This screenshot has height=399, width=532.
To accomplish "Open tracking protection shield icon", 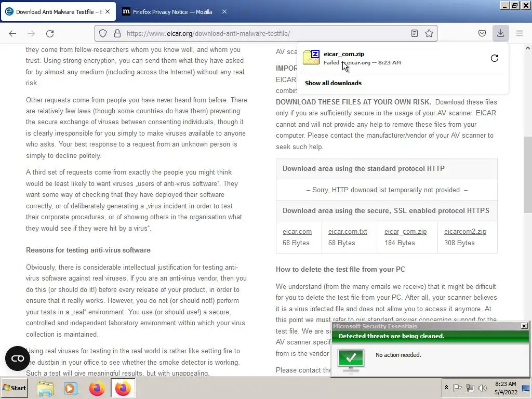I will 103,33.
